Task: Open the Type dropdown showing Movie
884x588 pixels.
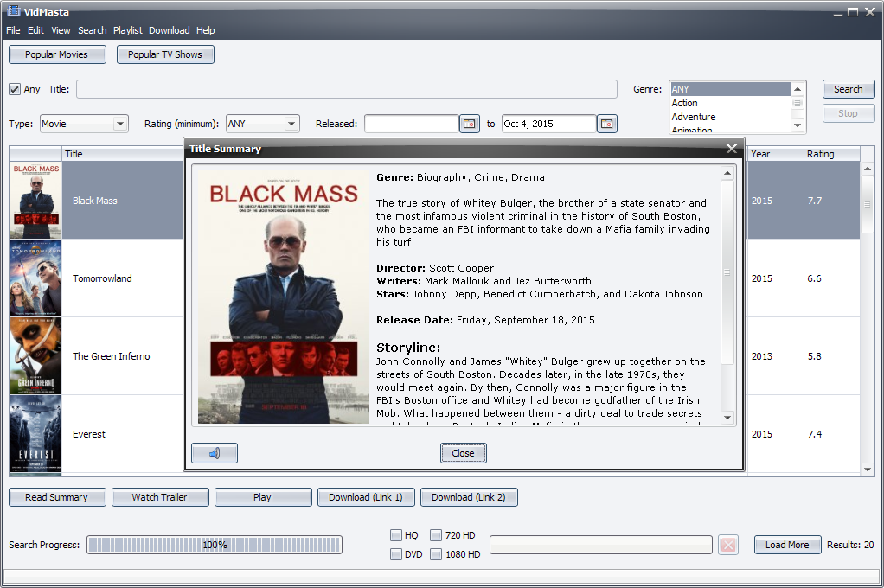Action: [84, 124]
